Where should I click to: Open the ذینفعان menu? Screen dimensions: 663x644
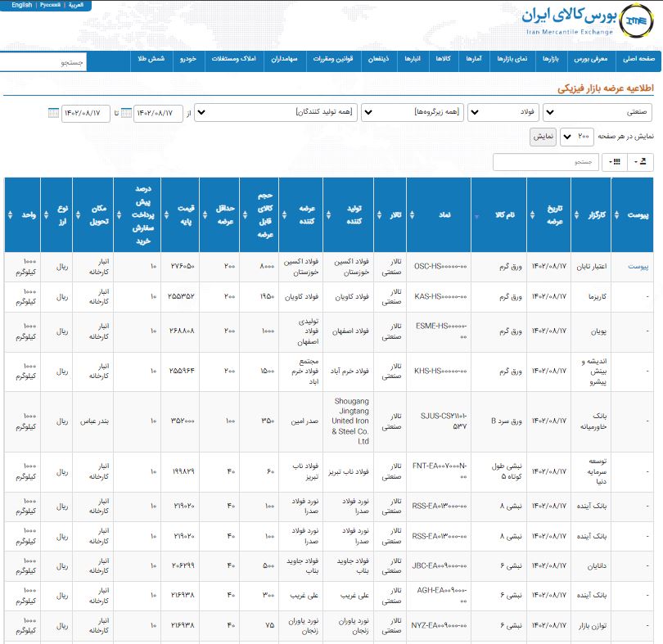378,59
